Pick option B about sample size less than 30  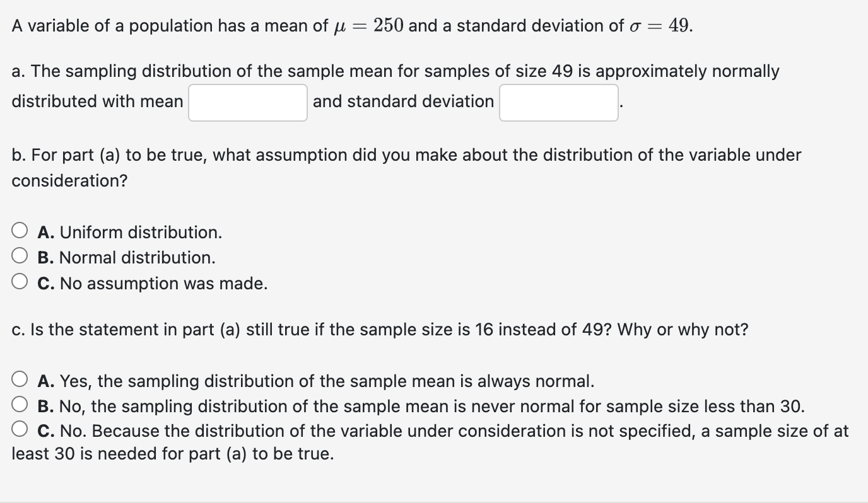click(19, 403)
